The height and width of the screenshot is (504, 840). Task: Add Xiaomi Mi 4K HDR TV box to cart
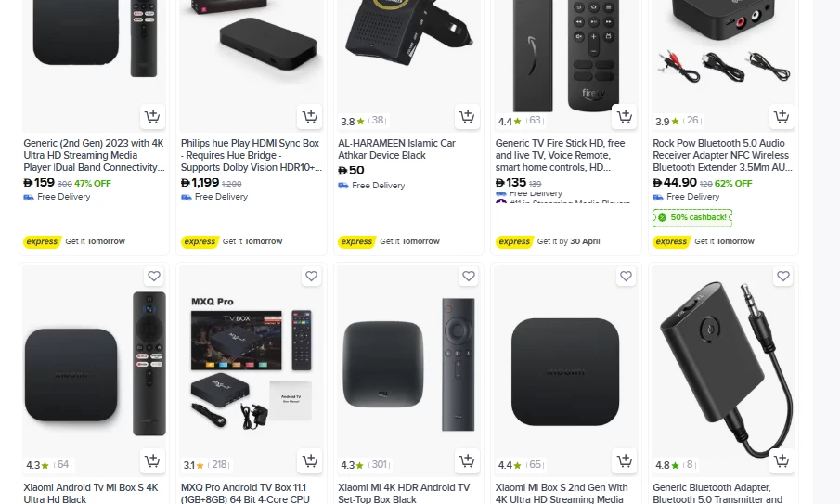tap(467, 460)
